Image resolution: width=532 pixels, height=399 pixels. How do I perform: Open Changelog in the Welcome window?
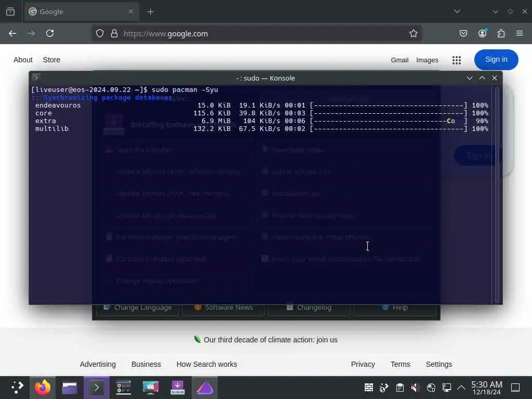click(x=309, y=309)
